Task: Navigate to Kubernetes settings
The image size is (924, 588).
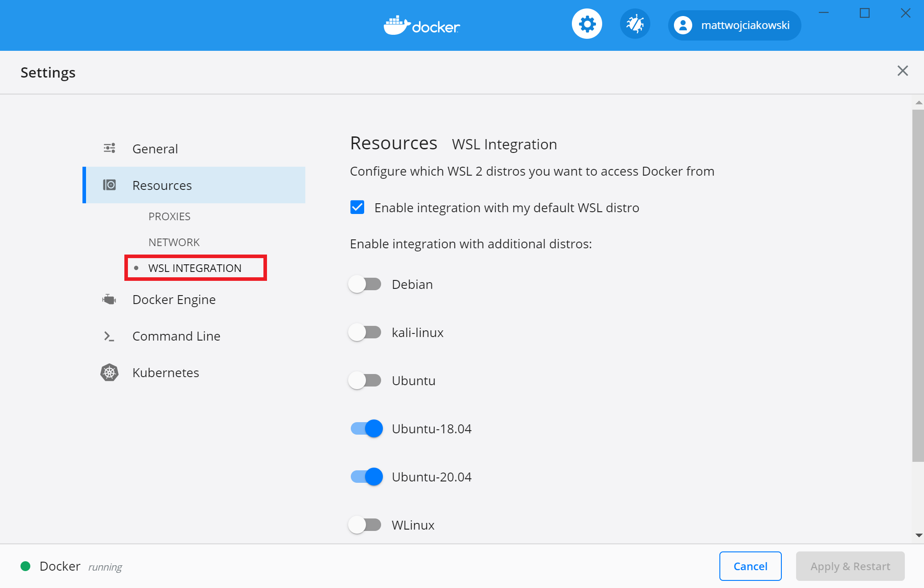Action: click(x=166, y=373)
